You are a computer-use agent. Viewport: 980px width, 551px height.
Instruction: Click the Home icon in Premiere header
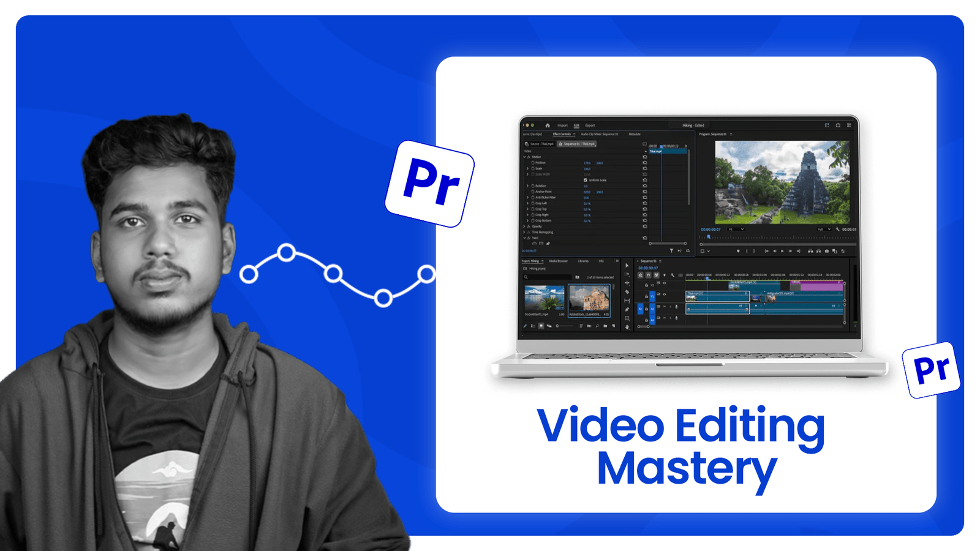(548, 126)
